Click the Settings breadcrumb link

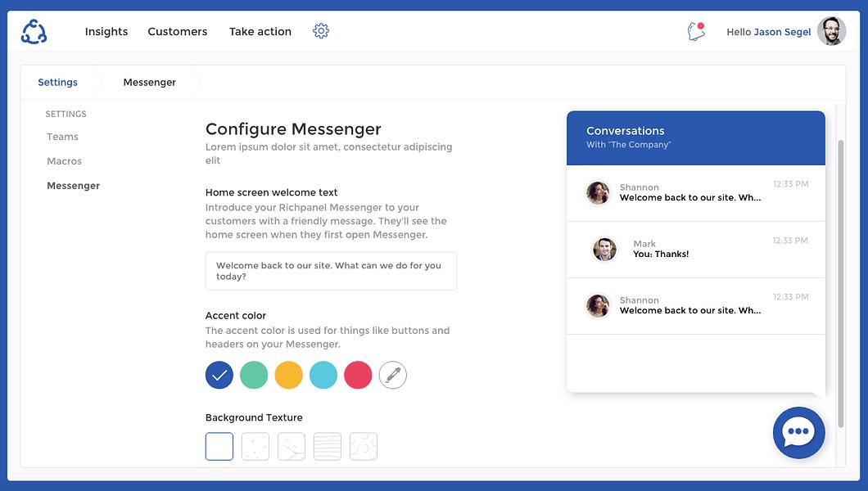(57, 82)
